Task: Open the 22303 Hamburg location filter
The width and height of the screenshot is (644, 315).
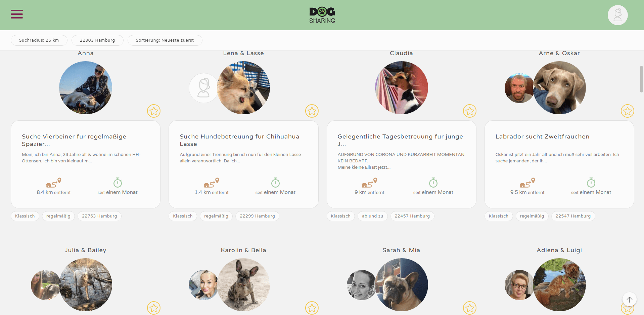Action: point(97,40)
